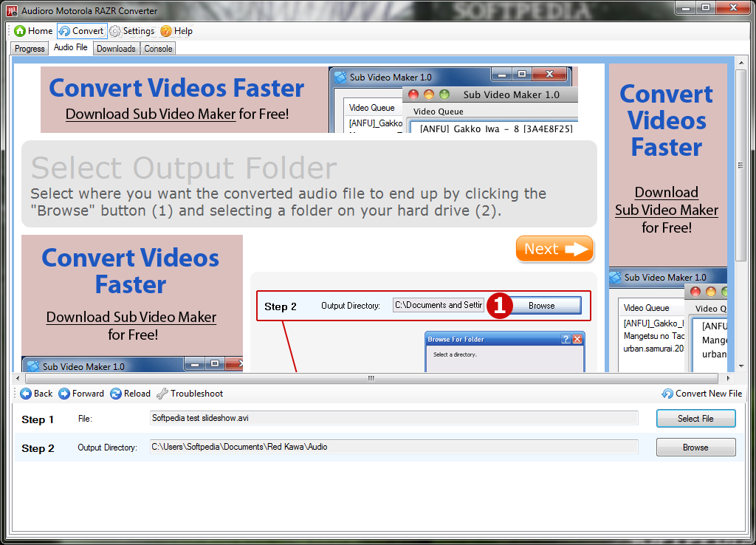Click the vertical scrollbar thumb
Image resolution: width=756 pixels, height=545 pixels.
tap(740, 165)
